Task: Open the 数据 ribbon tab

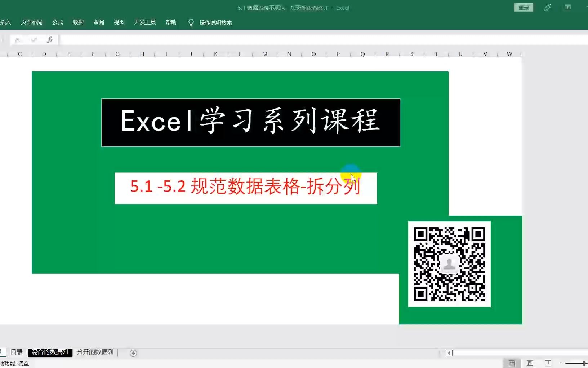Action: point(78,22)
